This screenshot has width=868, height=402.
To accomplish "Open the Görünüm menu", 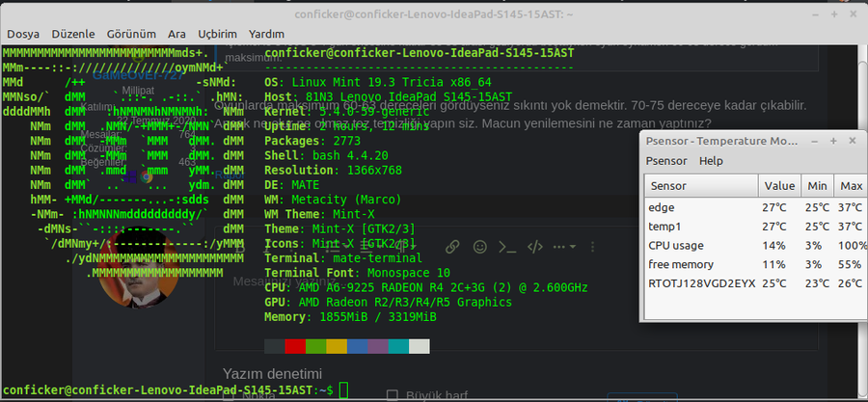I will click(x=133, y=34).
